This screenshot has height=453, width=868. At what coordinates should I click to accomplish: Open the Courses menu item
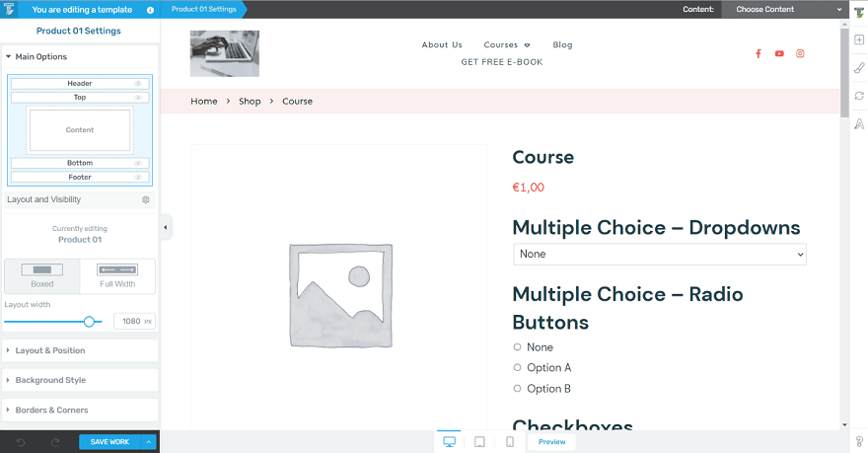point(506,44)
